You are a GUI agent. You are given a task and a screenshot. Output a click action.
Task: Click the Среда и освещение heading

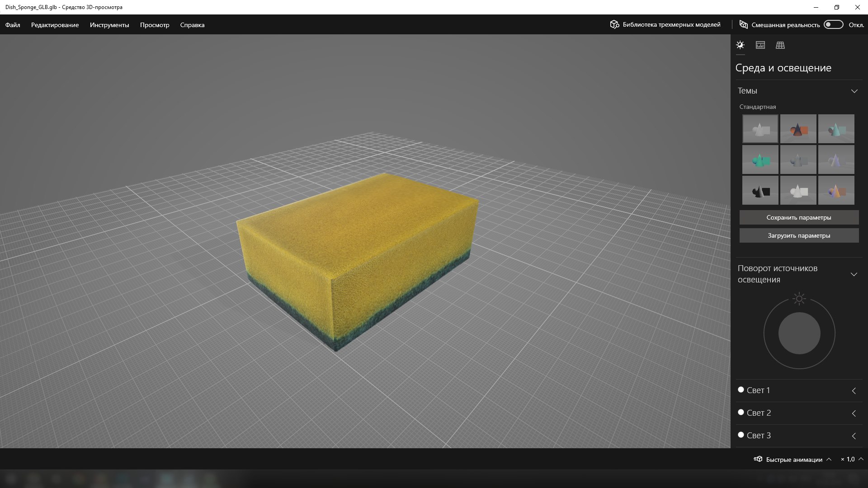[x=783, y=68]
